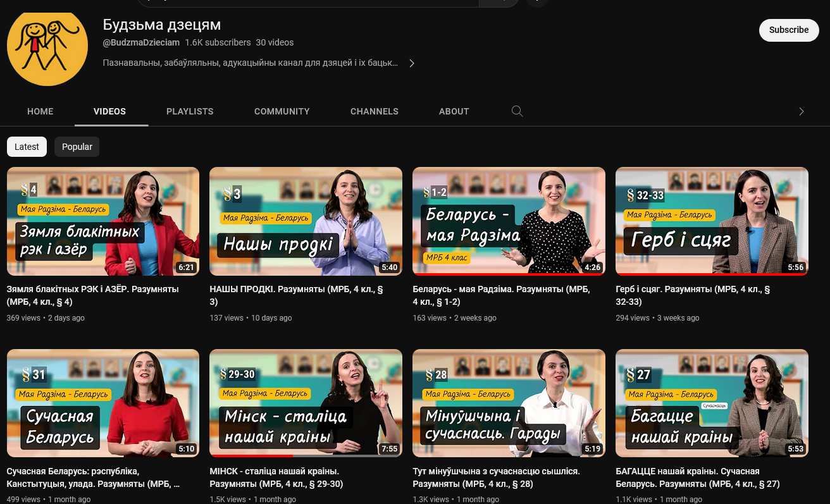Open the Зямля блакітных рэк і азёр thumbnail
This screenshot has width=830, height=504.
click(x=103, y=221)
